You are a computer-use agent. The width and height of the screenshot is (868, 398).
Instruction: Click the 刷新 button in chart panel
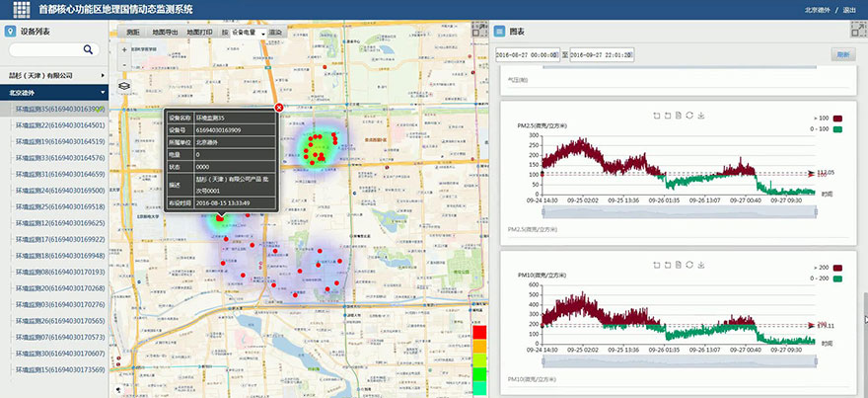844,54
